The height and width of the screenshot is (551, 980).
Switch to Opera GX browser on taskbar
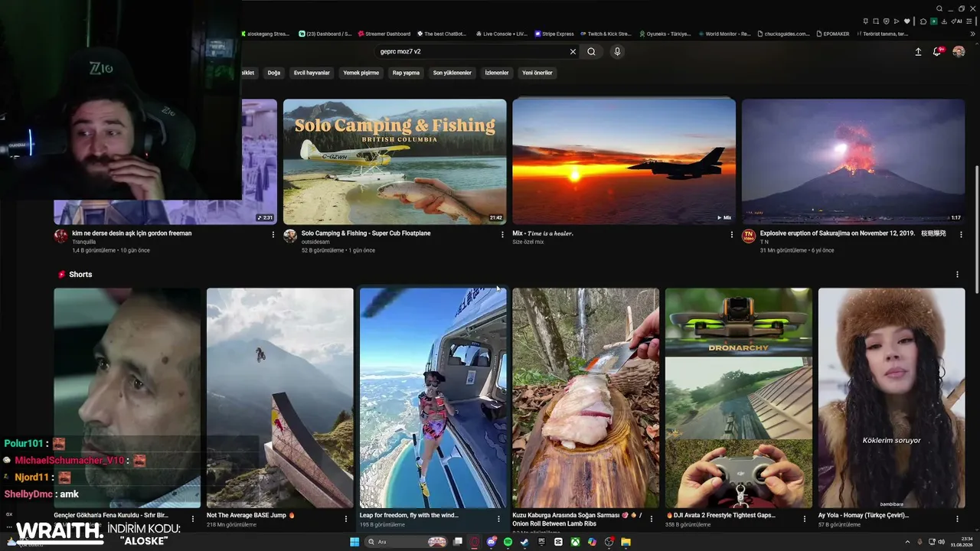coord(475,542)
